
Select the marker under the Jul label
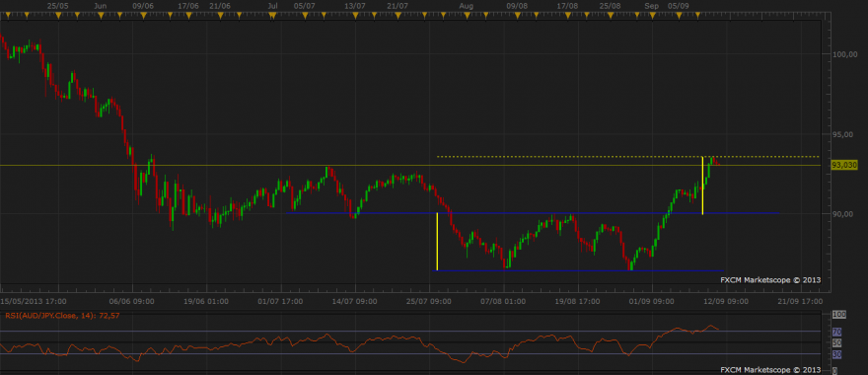pyautogui.click(x=272, y=16)
